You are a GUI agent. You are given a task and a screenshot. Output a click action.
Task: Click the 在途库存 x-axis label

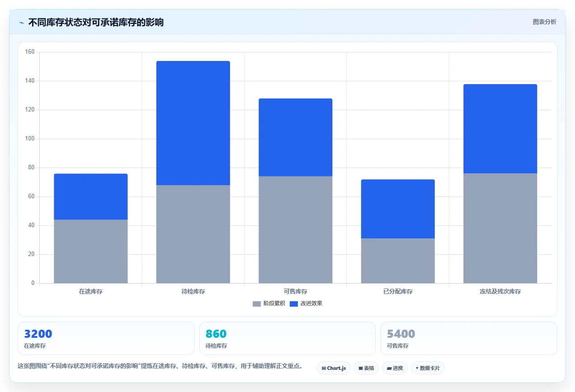pyautogui.click(x=91, y=292)
